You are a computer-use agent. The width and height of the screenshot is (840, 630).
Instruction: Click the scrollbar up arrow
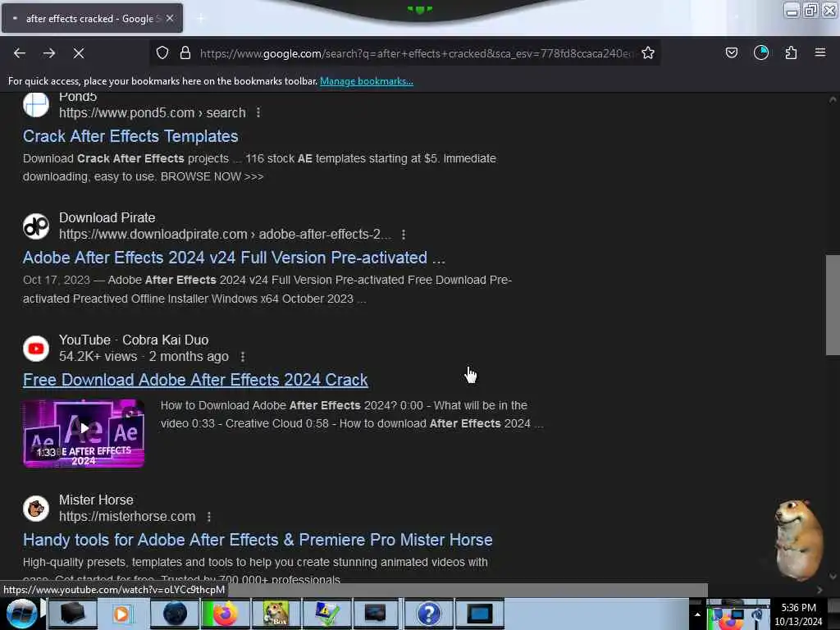(833, 99)
